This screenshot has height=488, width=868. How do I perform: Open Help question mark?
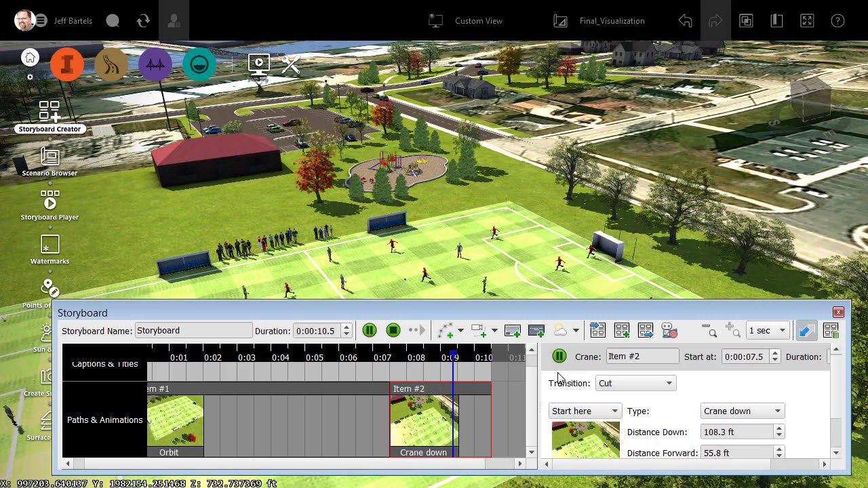coord(837,21)
